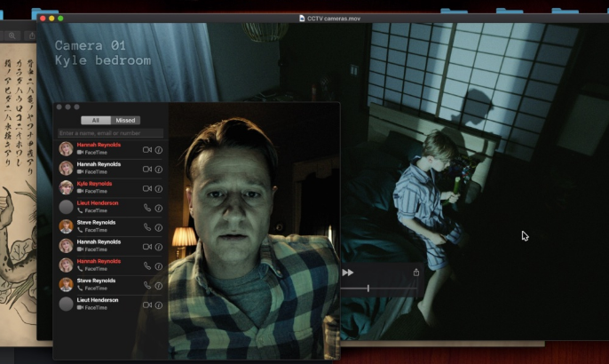Click the share icon in video player controls
This screenshot has width=609, height=364.
416,273
